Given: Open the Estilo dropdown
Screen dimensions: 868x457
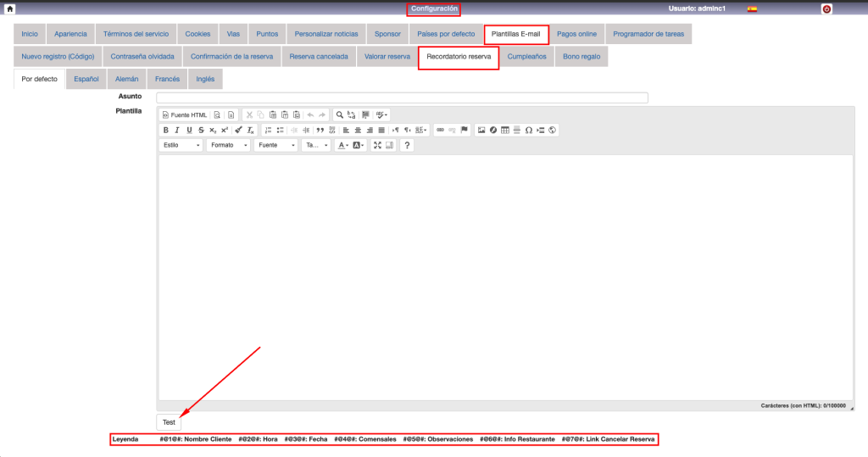Looking at the screenshot, I should (181, 145).
